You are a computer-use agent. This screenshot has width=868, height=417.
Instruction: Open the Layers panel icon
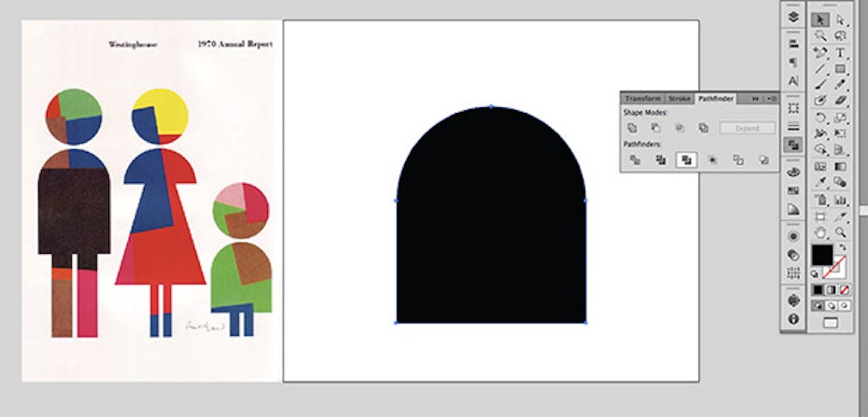[x=793, y=17]
